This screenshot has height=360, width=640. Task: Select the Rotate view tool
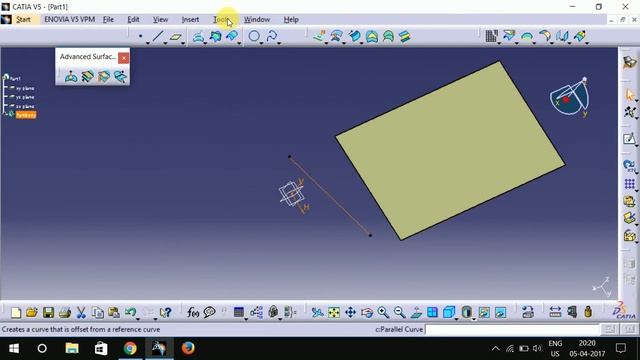(367, 313)
